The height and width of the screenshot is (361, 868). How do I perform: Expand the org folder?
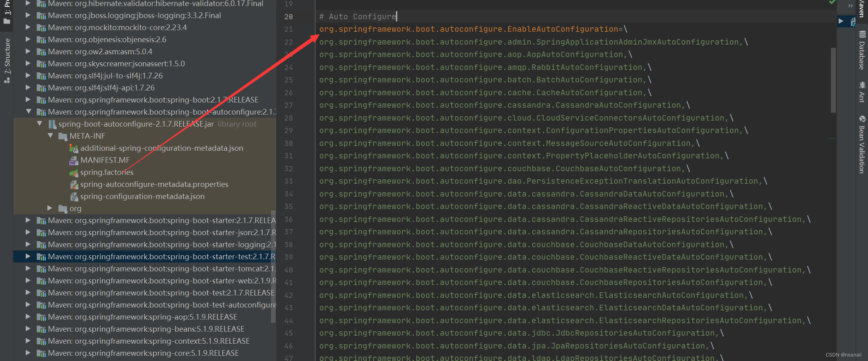click(x=50, y=208)
